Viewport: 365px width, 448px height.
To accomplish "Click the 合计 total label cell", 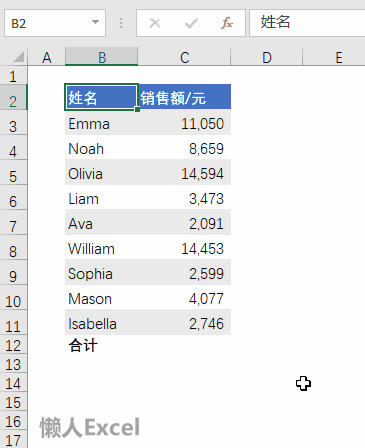I will click(x=101, y=345).
